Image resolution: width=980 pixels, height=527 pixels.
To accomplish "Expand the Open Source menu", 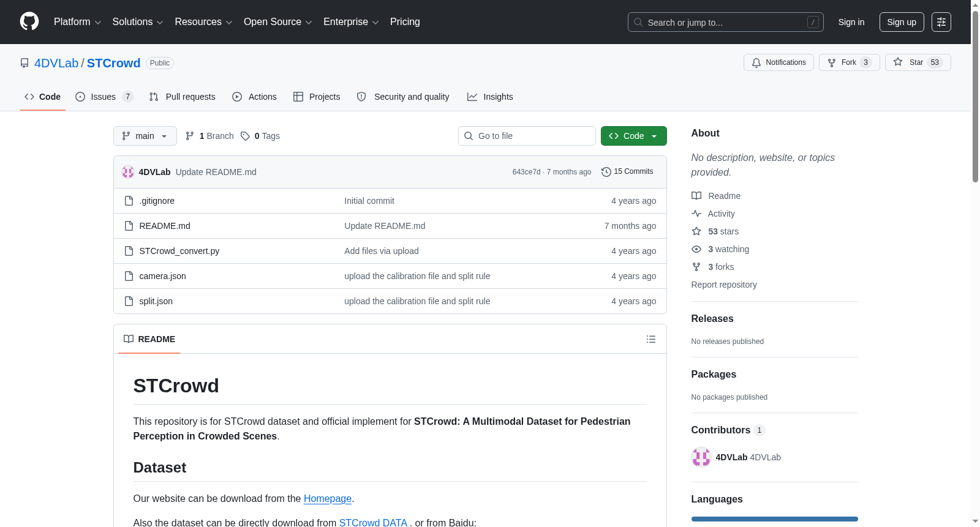I will pyautogui.click(x=278, y=22).
